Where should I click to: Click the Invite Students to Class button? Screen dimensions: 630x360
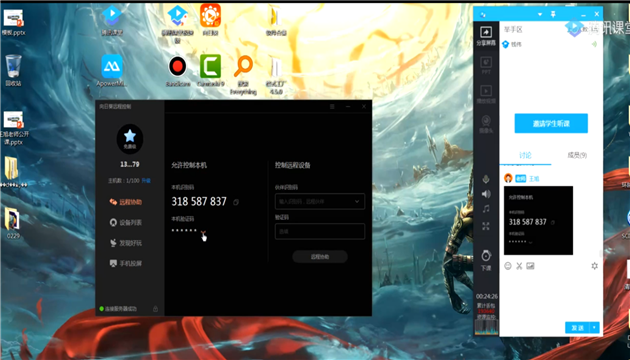click(x=551, y=123)
